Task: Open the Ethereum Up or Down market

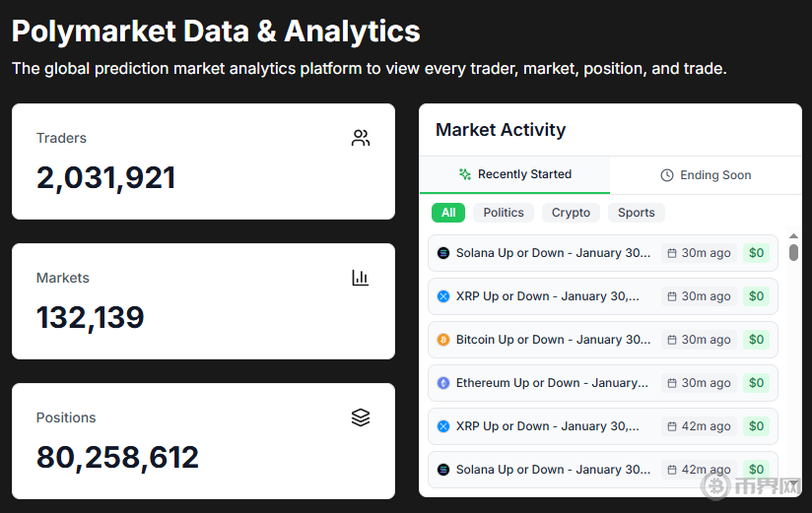Action: click(x=552, y=383)
